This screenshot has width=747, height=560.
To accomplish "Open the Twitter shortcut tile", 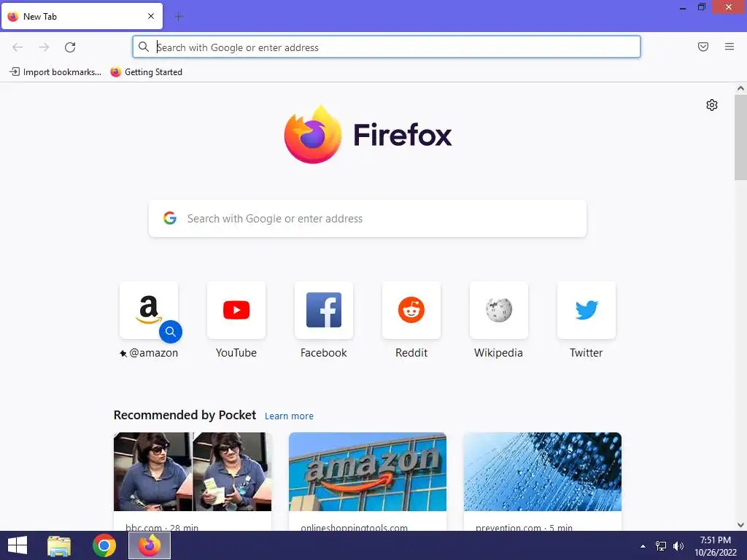I will tap(587, 310).
